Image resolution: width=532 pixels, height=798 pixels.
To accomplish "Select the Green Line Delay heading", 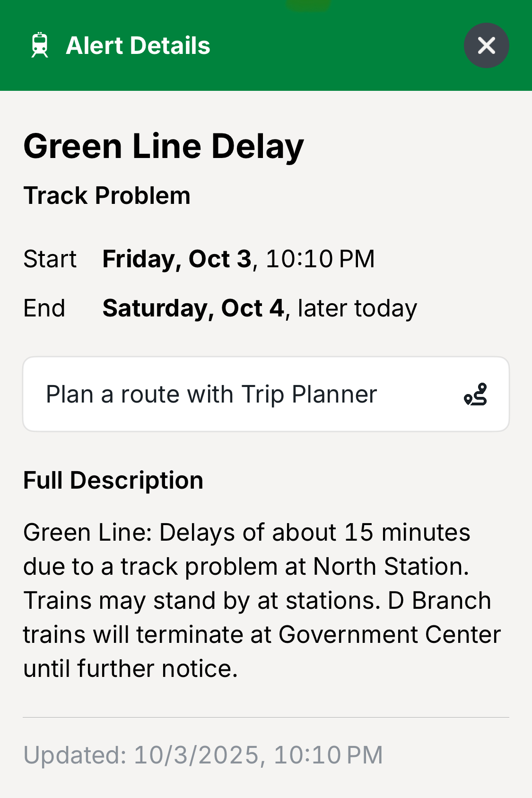I will pyautogui.click(x=164, y=146).
